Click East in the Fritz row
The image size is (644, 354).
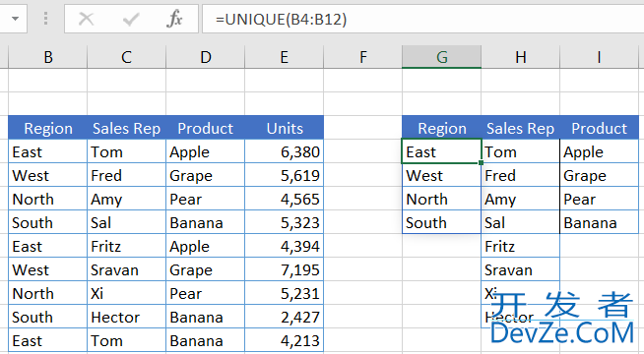click(47, 246)
